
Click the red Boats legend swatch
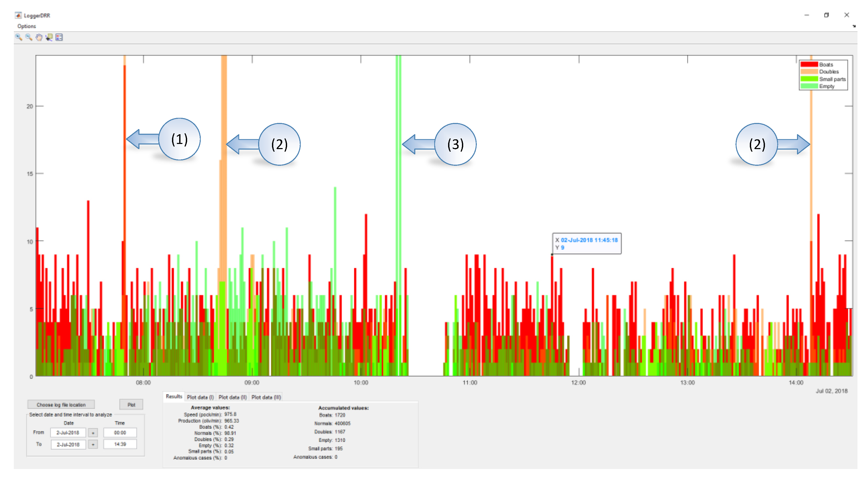point(809,64)
